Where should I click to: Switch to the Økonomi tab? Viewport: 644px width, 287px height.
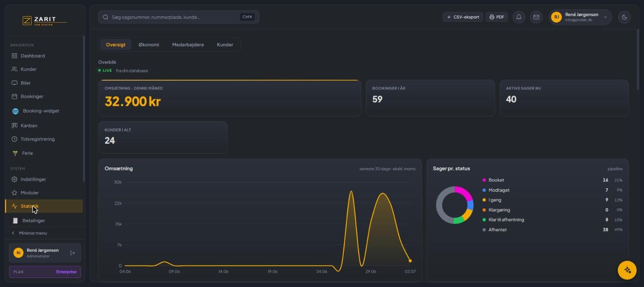coord(149,45)
